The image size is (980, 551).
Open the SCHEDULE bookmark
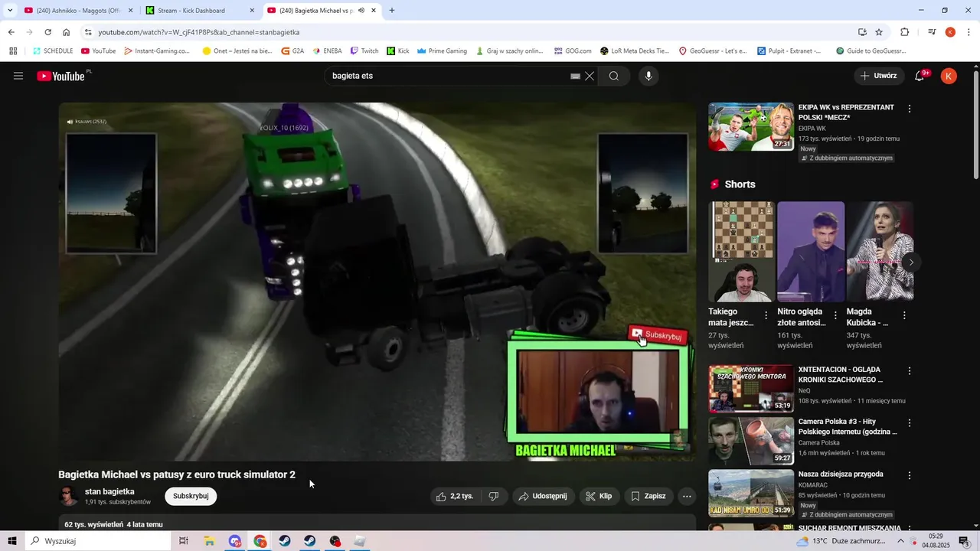point(52,51)
